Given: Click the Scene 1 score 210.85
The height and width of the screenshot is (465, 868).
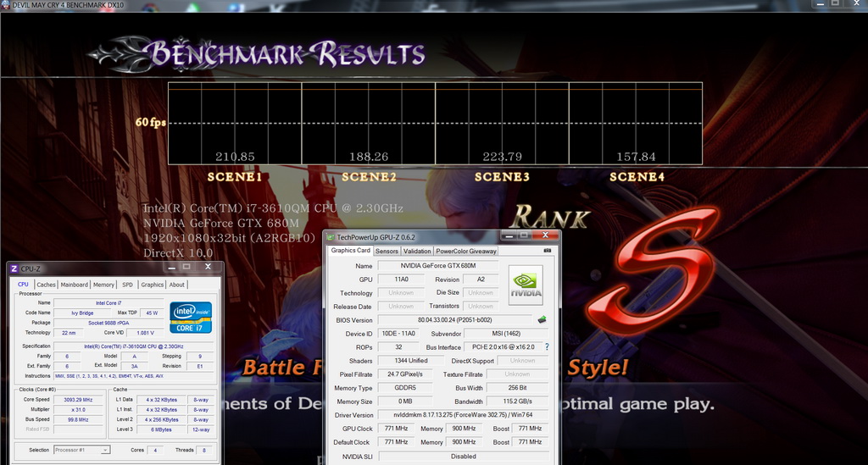Looking at the screenshot, I should click(x=235, y=157).
